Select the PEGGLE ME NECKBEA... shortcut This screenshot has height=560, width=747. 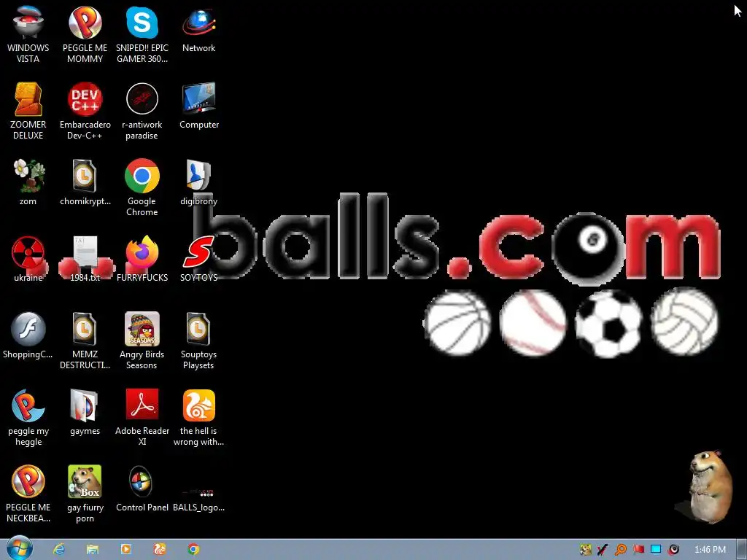[x=28, y=494]
